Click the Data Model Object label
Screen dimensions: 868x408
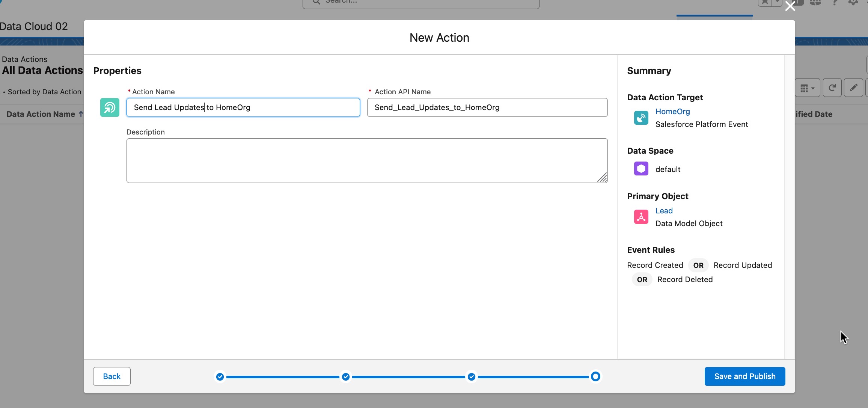[x=689, y=224]
